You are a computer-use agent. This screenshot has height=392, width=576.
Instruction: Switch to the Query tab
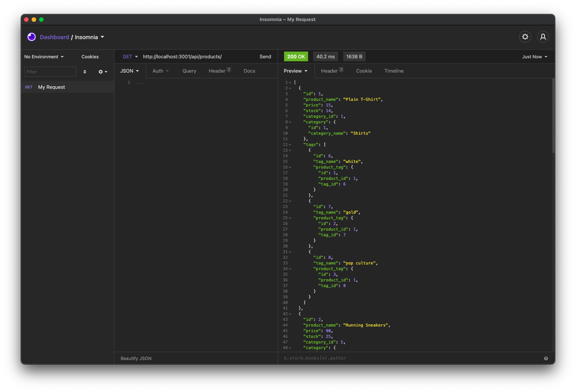click(x=189, y=71)
